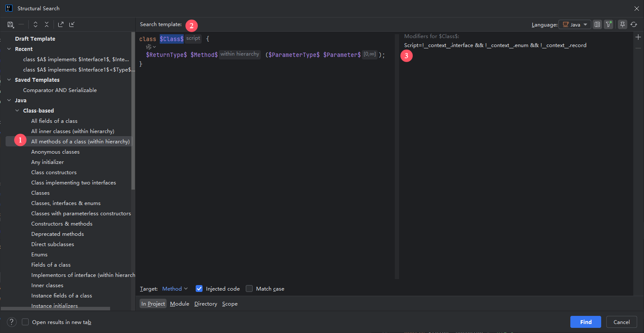
Task: Enable the Match case checkbox
Action: [249, 288]
